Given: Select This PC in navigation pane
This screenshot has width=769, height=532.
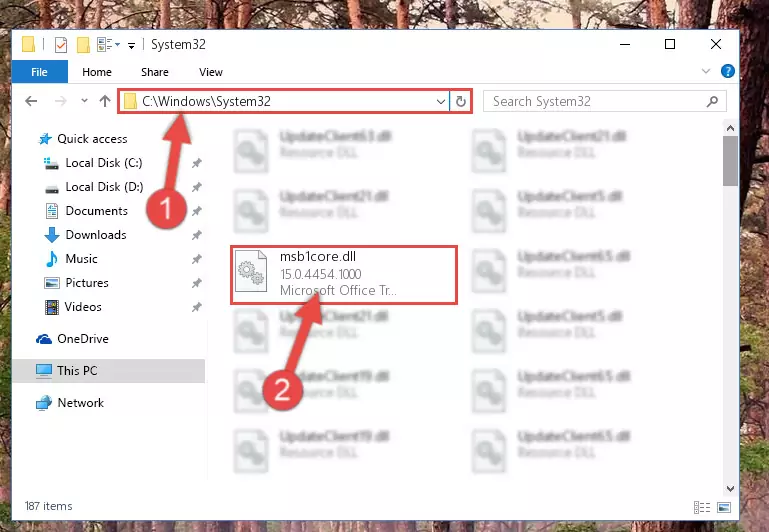Looking at the screenshot, I should pyautogui.click(x=108, y=371).
